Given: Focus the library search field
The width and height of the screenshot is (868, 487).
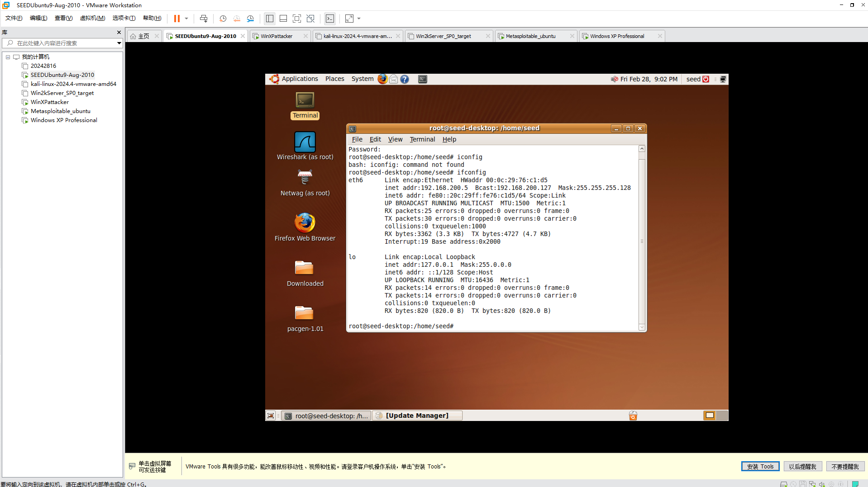Looking at the screenshot, I should point(62,43).
